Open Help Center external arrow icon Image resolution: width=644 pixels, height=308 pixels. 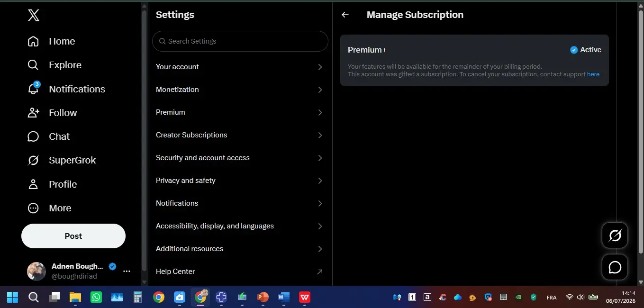tap(320, 272)
